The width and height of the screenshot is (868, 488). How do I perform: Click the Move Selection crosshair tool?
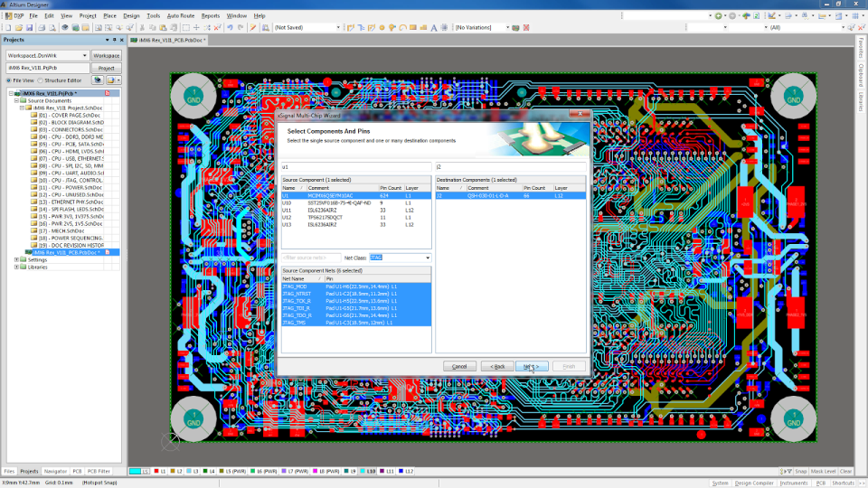196,27
